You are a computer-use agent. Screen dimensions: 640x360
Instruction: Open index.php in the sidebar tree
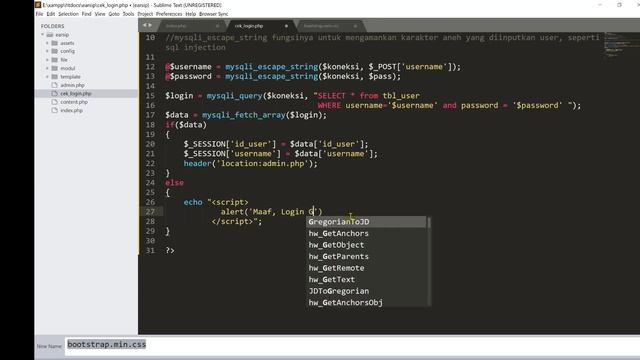tap(71, 110)
